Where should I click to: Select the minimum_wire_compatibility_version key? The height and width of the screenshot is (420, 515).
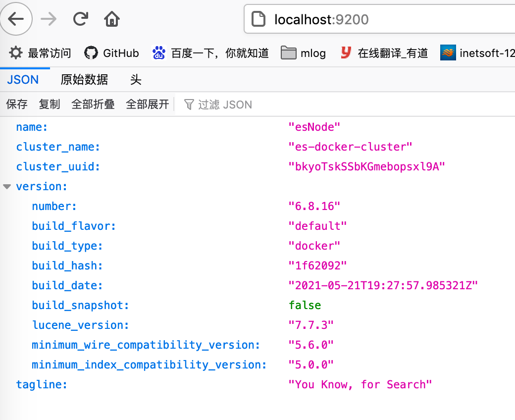[x=146, y=345]
